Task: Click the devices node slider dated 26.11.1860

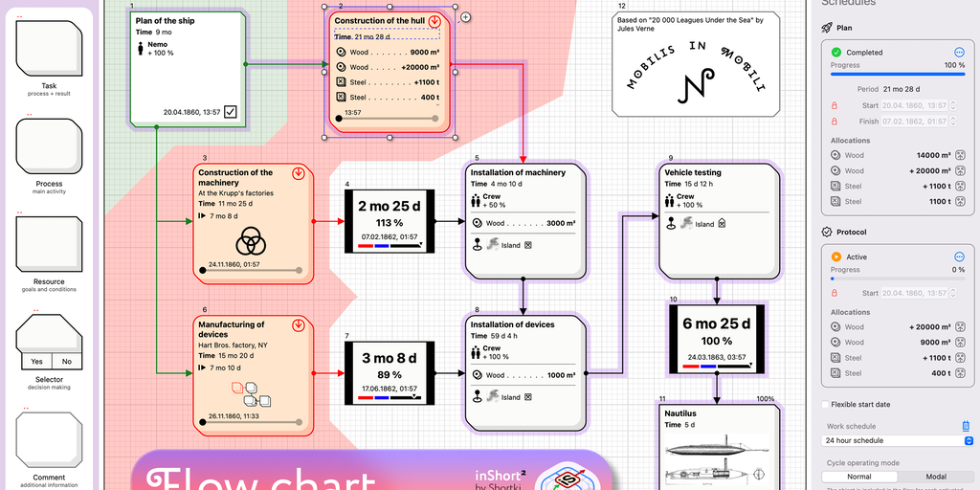Action: point(251,422)
